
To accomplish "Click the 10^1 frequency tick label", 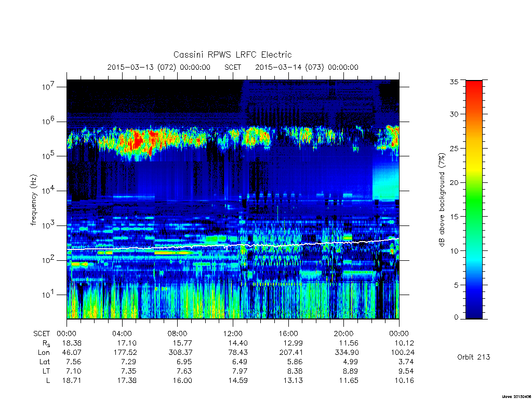I will 48,295.
